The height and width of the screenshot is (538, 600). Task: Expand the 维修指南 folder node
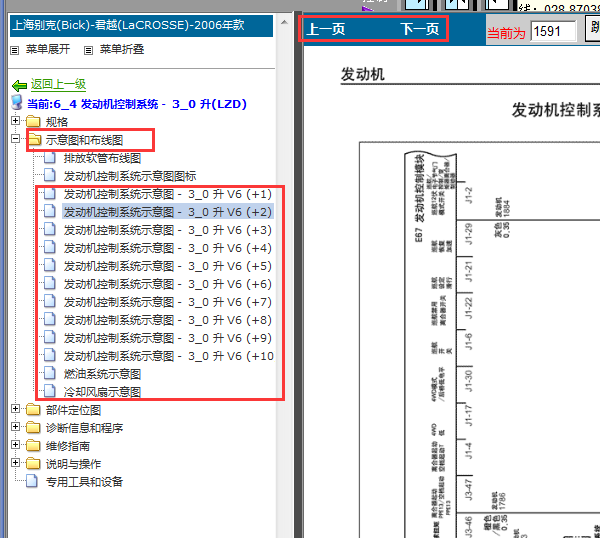[x=15, y=444]
